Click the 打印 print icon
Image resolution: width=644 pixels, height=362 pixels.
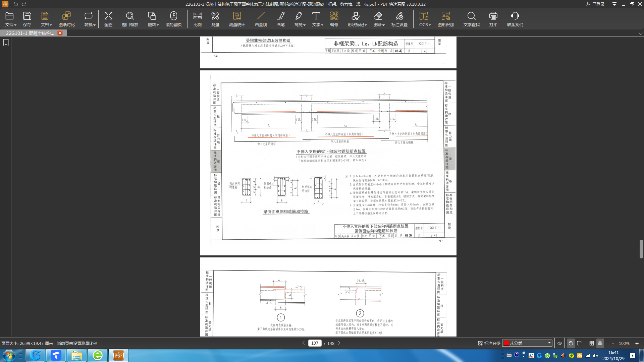click(x=493, y=19)
